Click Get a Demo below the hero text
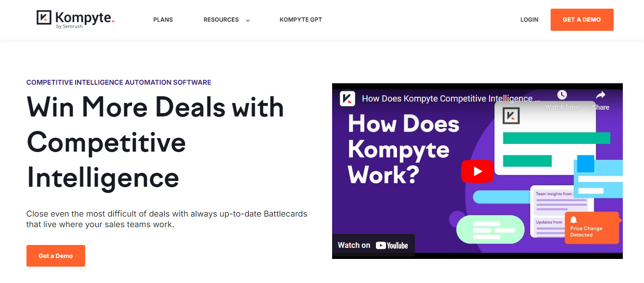Image resolution: width=644 pixels, height=283 pixels. (56, 256)
